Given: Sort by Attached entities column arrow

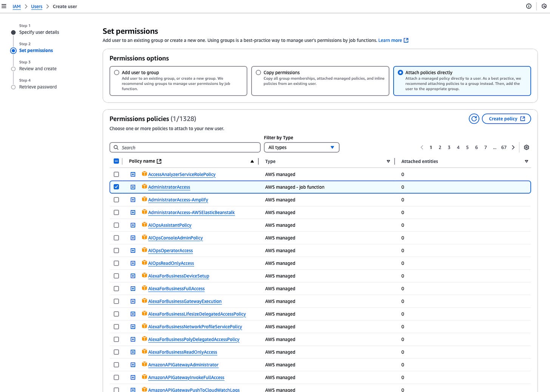Looking at the screenshot, I should (527, 161).
